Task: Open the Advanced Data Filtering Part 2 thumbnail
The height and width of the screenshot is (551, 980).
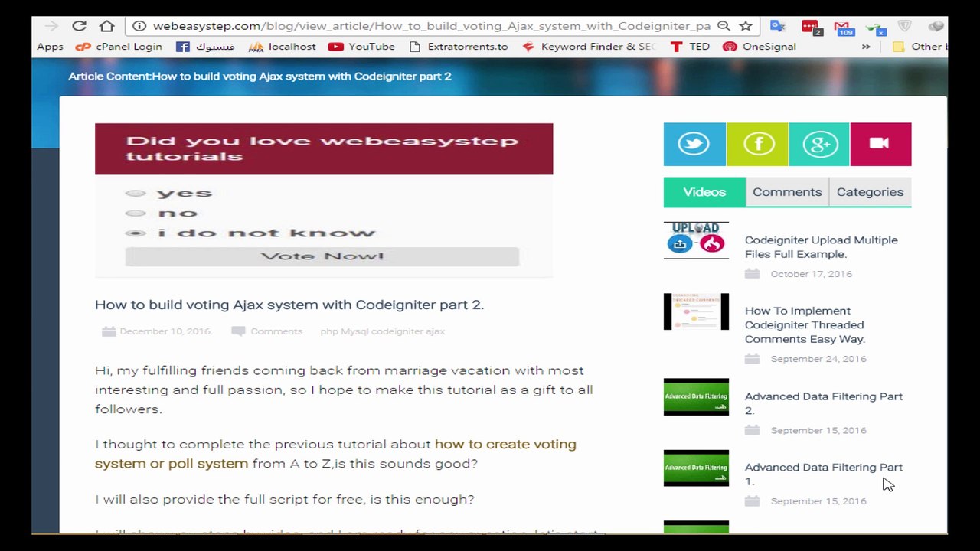Action: click(696, 397)
